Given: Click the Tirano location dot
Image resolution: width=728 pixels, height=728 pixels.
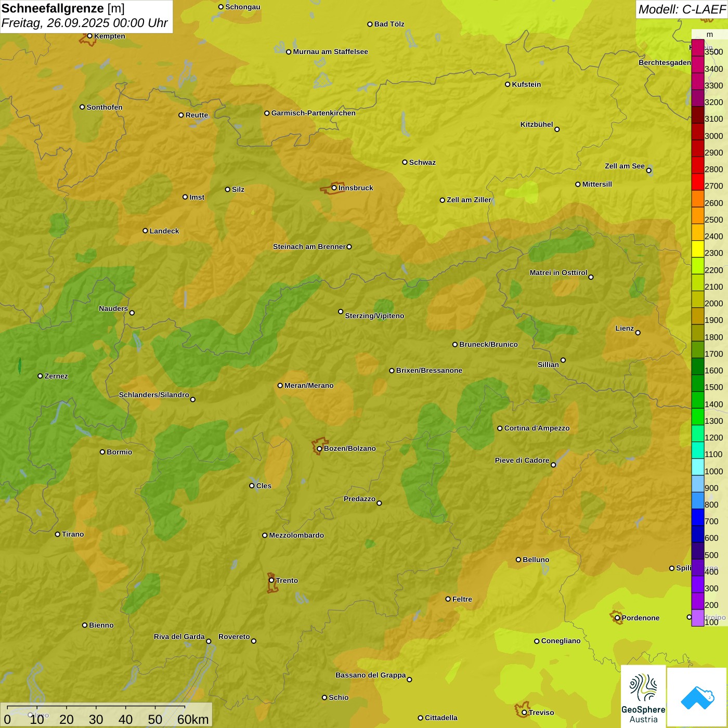Looking at the screenshot, I should coord(58,534).
